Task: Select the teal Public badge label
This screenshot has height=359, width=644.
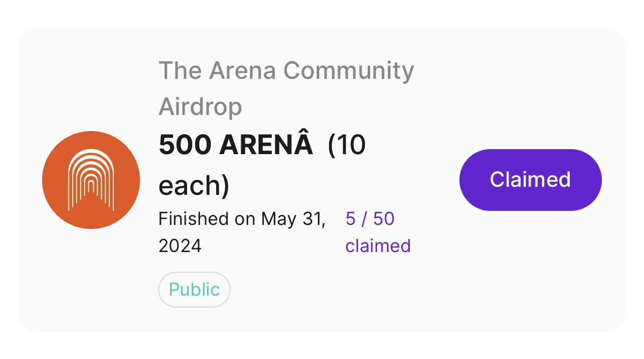Action: 194,290
